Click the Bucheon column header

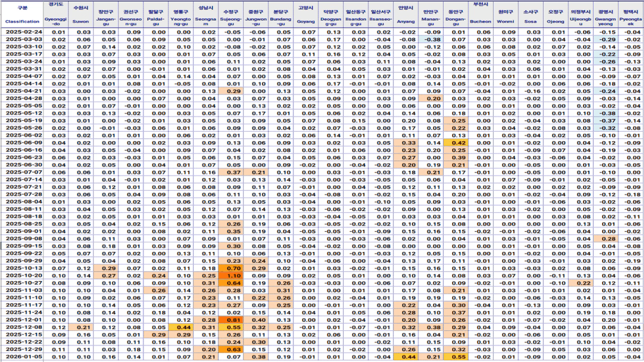click(481, 15)
